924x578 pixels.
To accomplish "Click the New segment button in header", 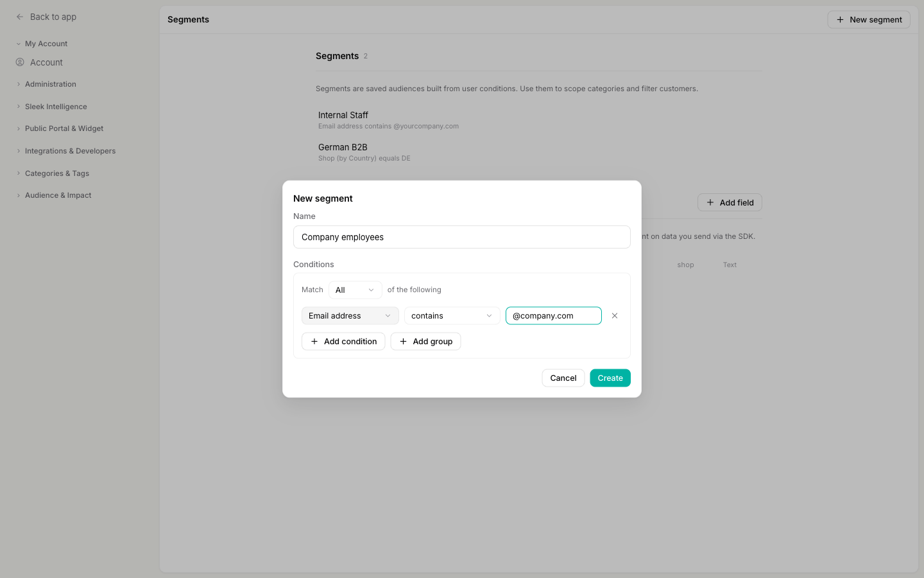I will pyautogui.click(x=869, y=20).
